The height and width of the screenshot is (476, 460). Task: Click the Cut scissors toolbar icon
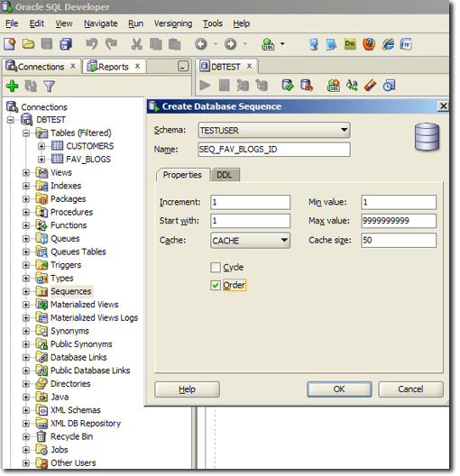(136, 44)
